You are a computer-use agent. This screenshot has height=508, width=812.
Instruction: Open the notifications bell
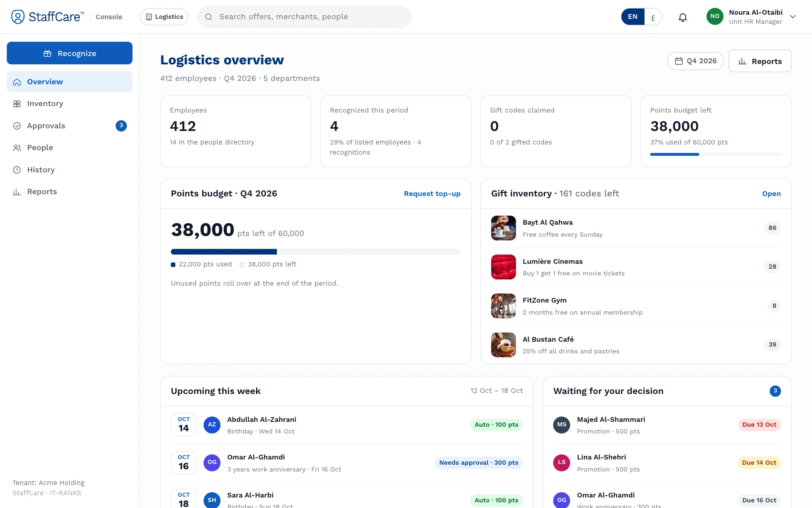click(x=683, y=17)
